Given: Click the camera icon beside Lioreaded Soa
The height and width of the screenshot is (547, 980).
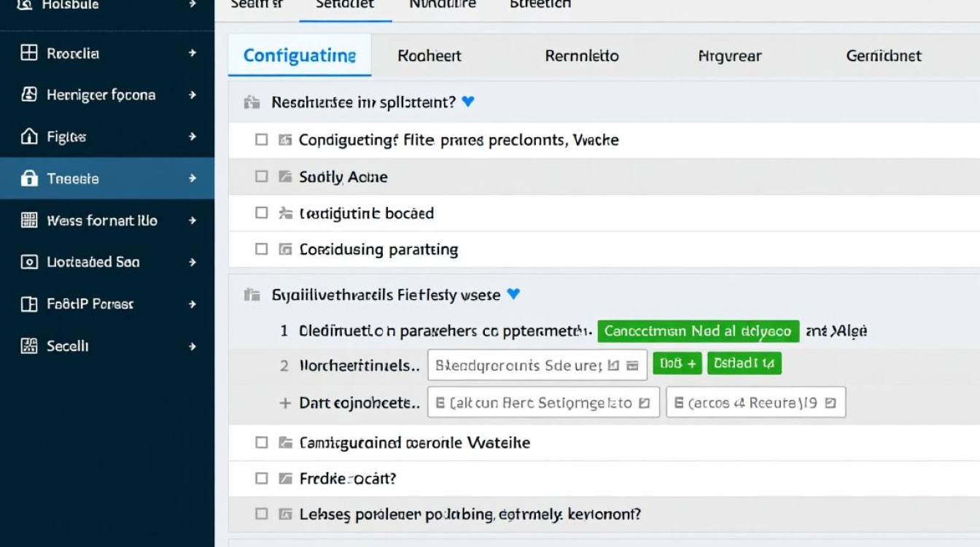Looking at the screenshot, I should point(29,262).
